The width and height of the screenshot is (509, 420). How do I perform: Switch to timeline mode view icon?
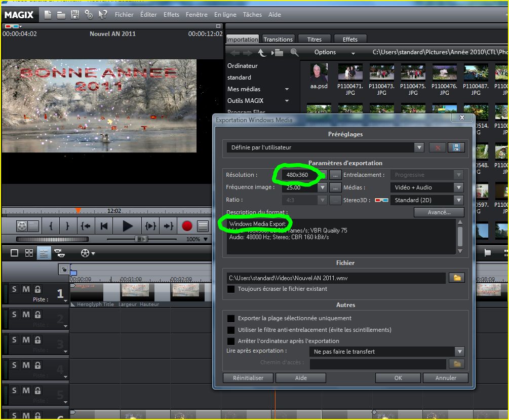coord(44,253)
